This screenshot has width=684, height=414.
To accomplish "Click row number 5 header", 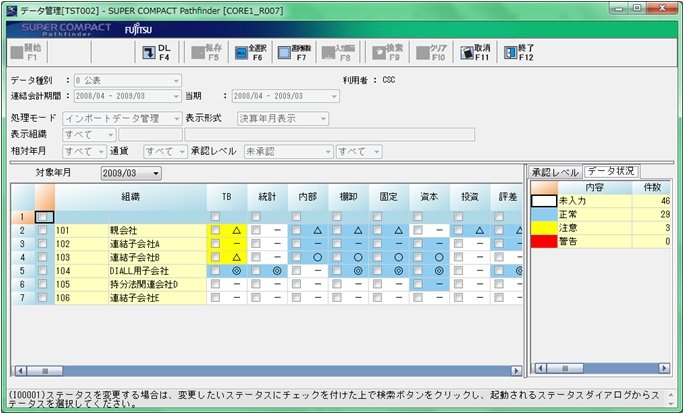I will click(22, 271).
